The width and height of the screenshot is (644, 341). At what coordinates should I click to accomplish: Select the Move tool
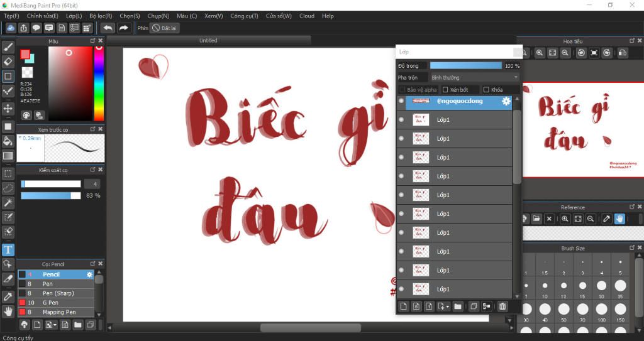[8, 109]
